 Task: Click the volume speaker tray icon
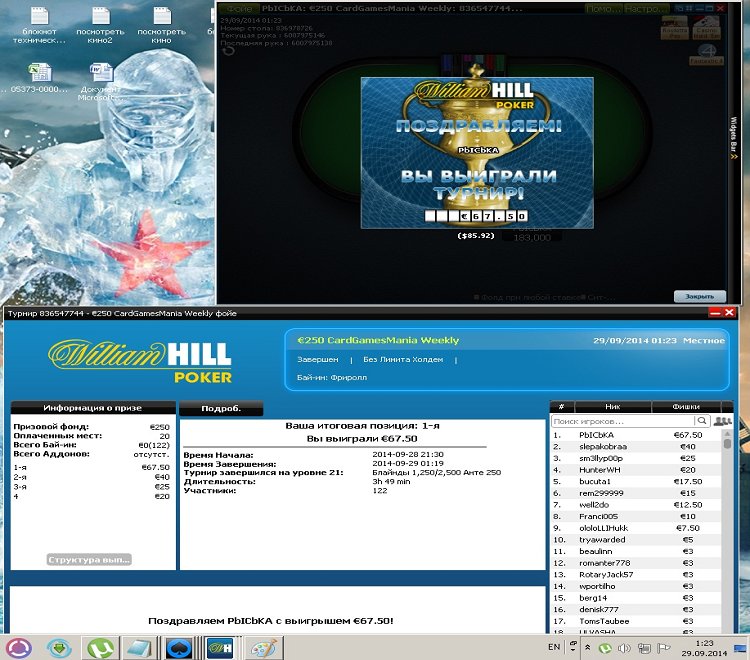pos(624,648)
